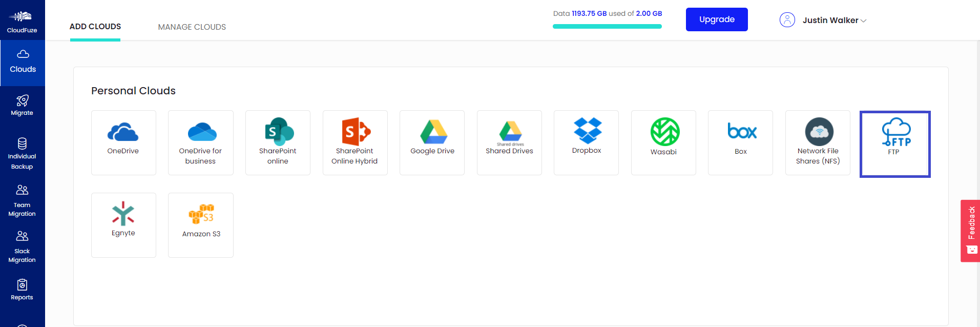The height and width of the screenshot is (327, 980).
Task: Add a OneDrive cloud
Action: 123,142
